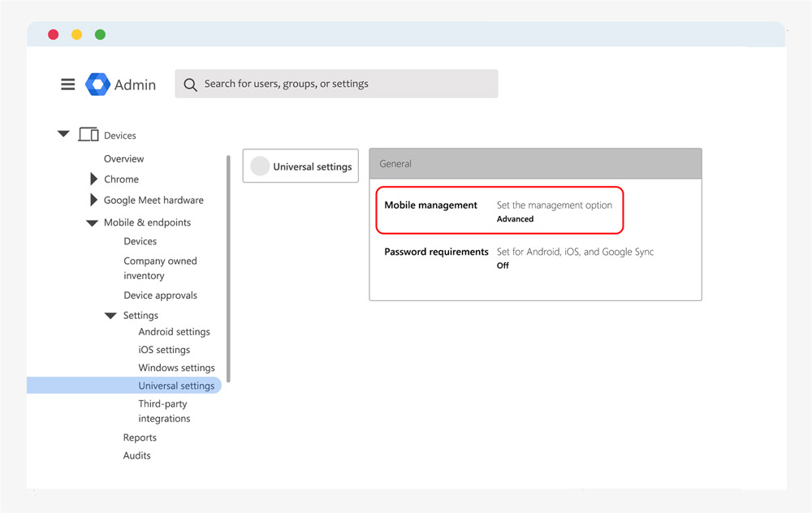The image size is (812, 513).
Task: Click the Google Admin hexagon logo
Action: 97,84
